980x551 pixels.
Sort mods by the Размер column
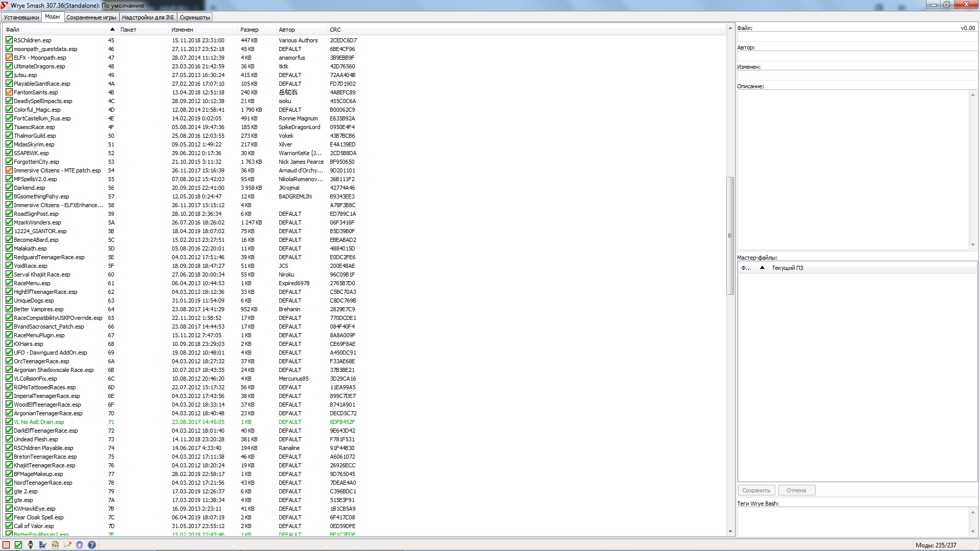(250, 30)
